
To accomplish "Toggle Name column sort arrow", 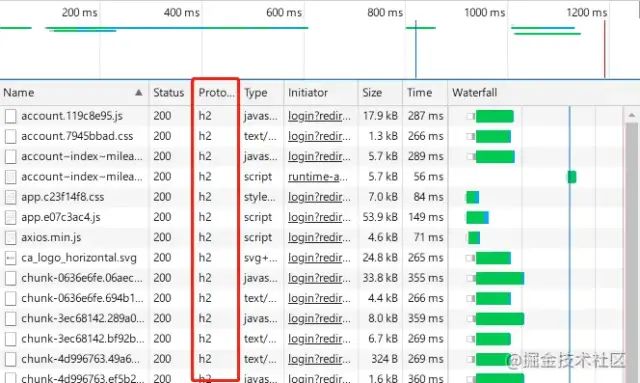I will 139,93.
